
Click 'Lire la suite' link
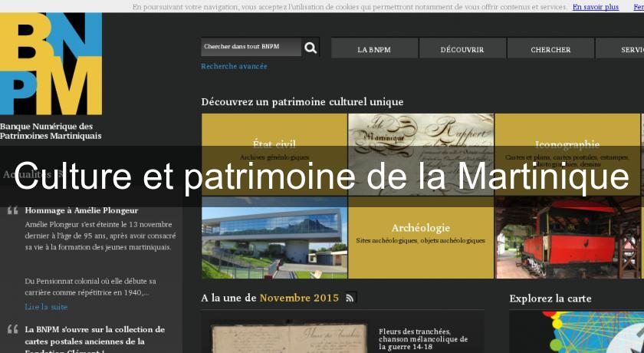(46, 306)
